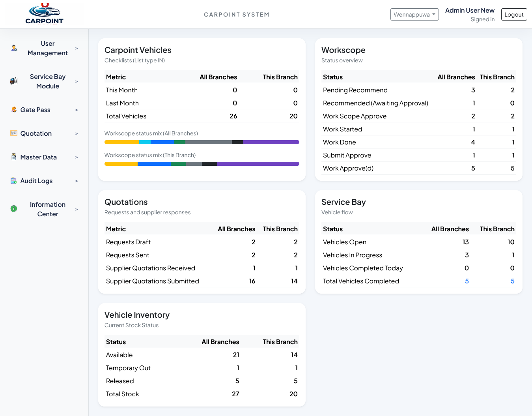
Task: Click purple segment of All Branches status bar
Action: 271,142
